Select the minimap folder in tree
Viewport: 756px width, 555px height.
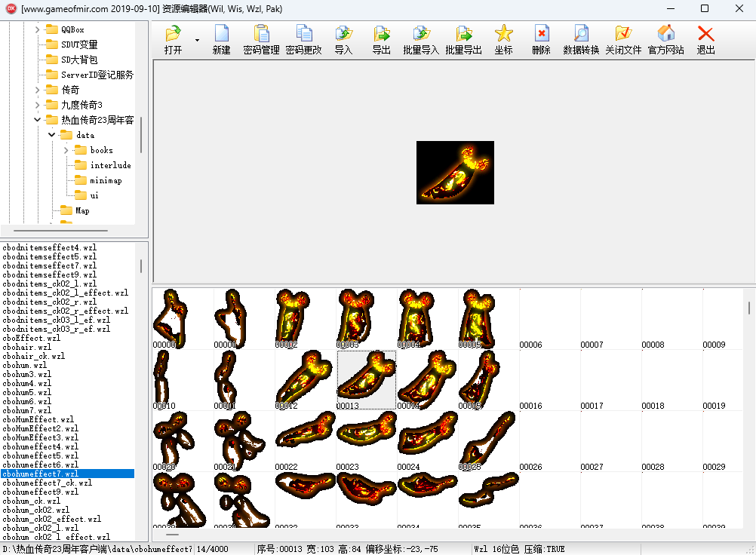pyautogui.click(x=106, y=180)
